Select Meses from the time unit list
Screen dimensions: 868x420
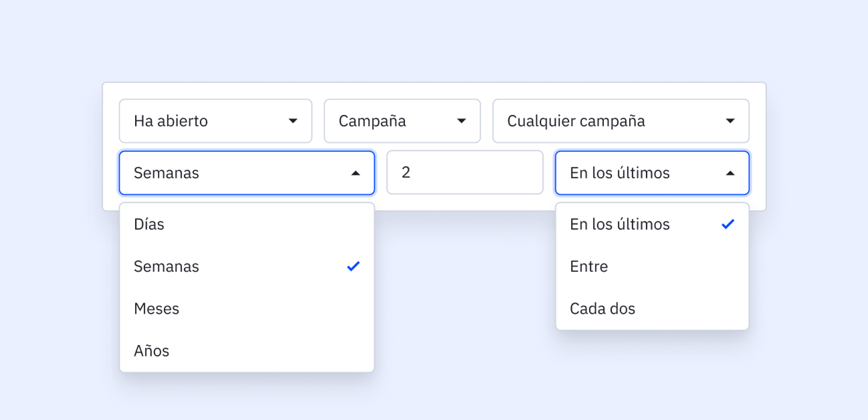[247, 309]
